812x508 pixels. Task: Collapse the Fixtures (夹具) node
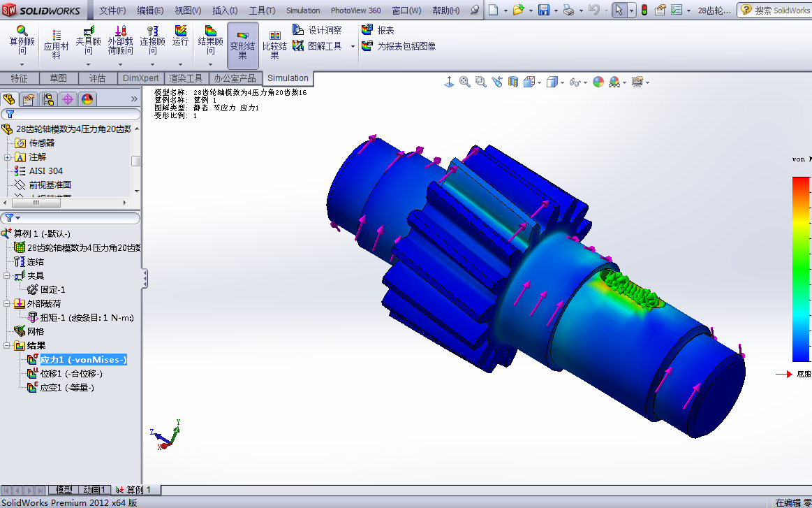point(7,276)
